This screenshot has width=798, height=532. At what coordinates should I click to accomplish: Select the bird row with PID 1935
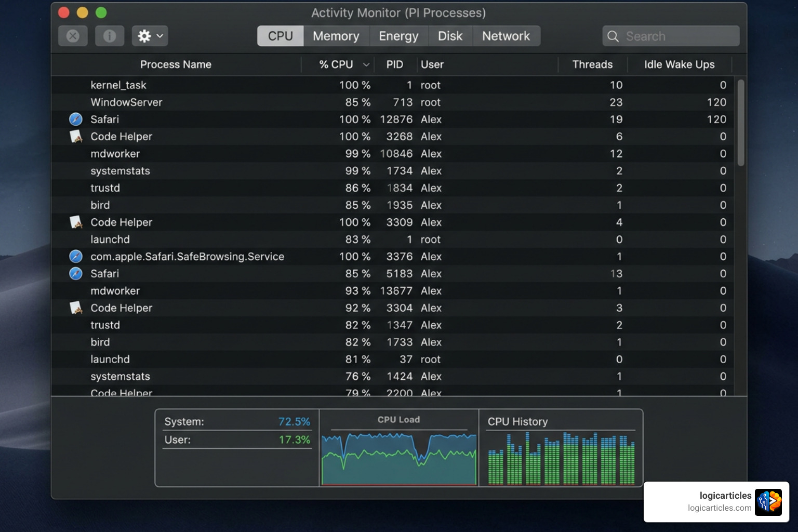393,205
